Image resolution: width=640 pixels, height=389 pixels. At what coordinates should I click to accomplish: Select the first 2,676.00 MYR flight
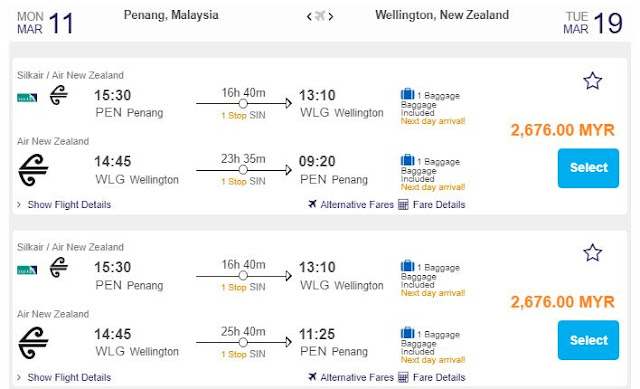(588, 168)
